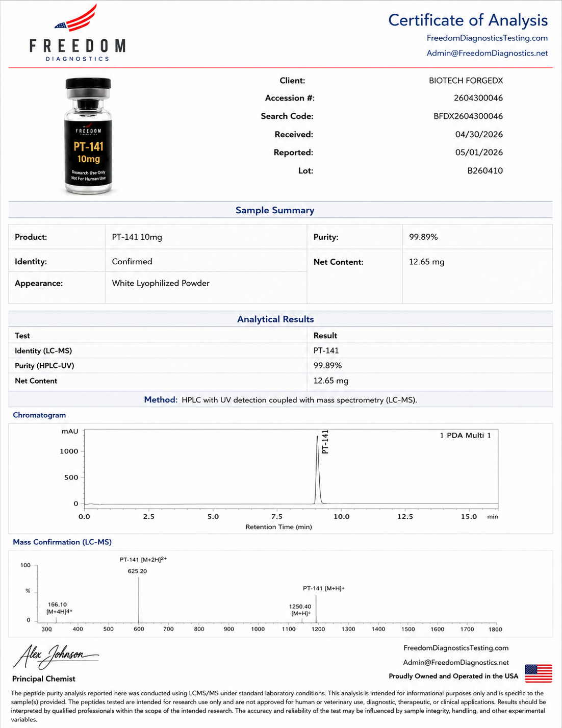
Task: Select identity value Confirmed
Action: pos(132,262)
